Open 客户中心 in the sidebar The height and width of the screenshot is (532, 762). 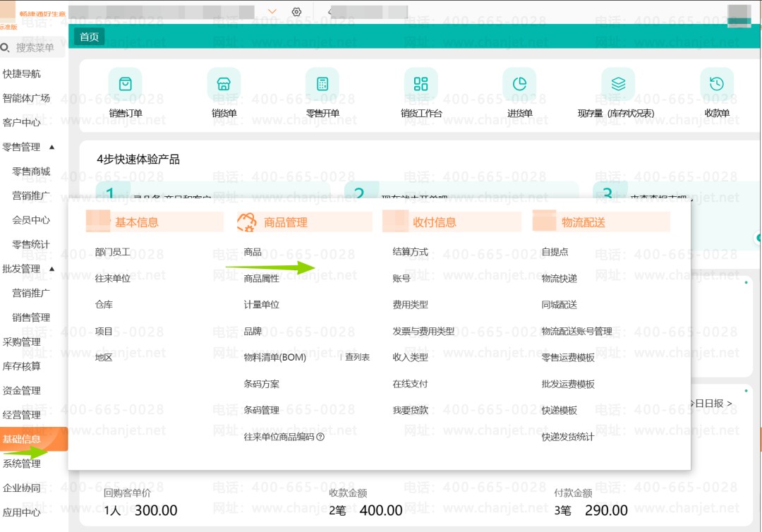pyautogui.click(x=21, y=123)
